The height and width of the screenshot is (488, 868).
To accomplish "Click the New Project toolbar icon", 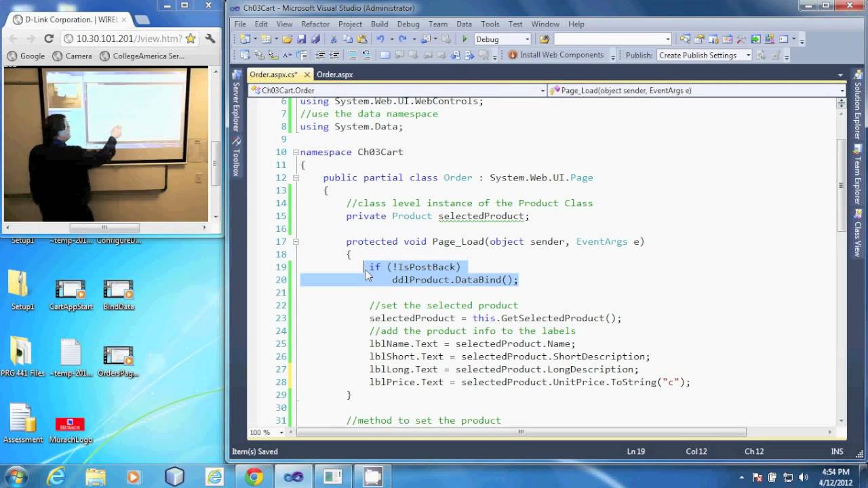I will click(x=245, y=39).
